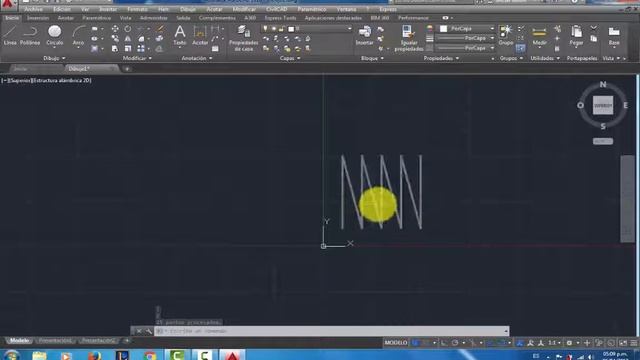Add a new drawing tab with plus
640x360 pixels.
(127, 69)
